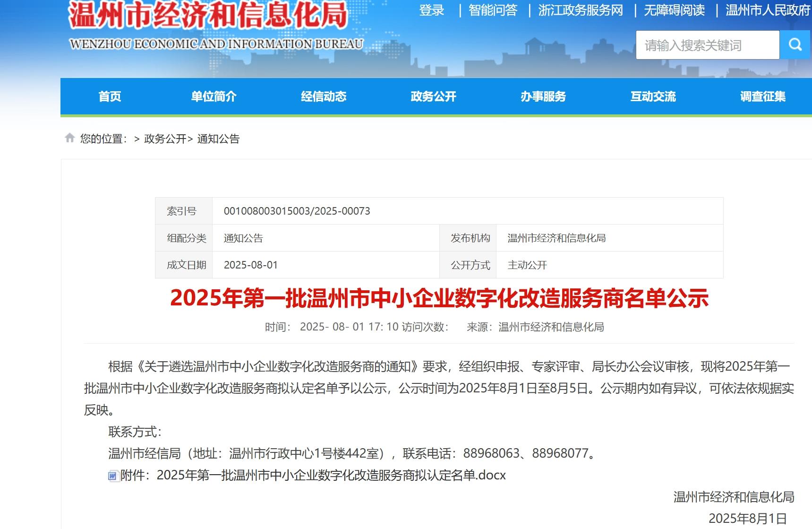Click 政务公开 in the breadcrumb path
This screenshot has height=529, width=812.
pos(165,139)
